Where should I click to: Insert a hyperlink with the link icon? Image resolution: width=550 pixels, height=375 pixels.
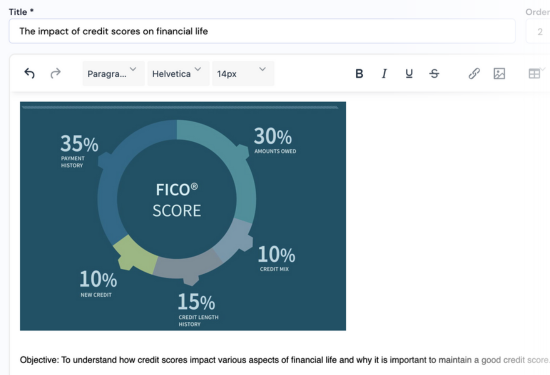click(474, 74)
